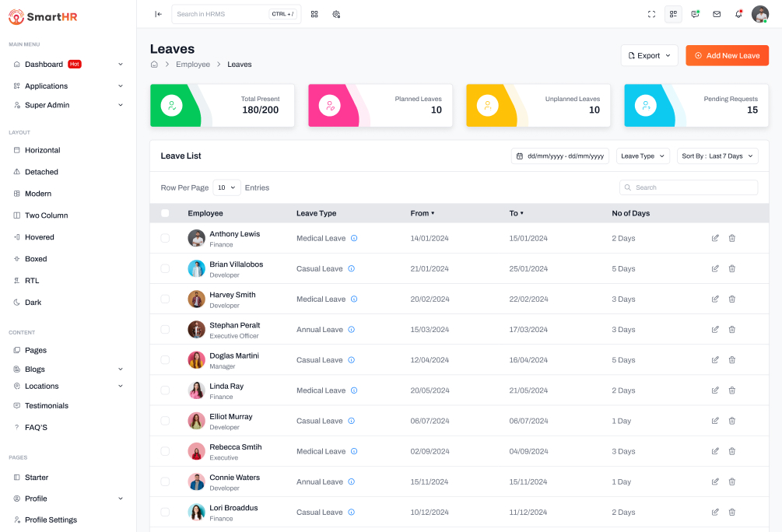Select the checkbox for Linda Ray
This screenshot has height=532, width=782.
tap(165, 390)
